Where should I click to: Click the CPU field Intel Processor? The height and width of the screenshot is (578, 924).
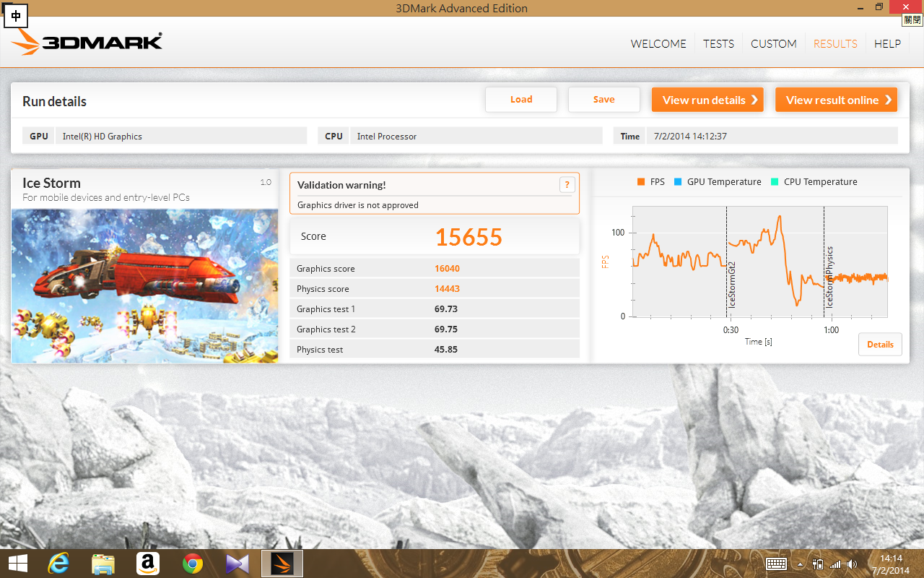click(x=476, y=136)
